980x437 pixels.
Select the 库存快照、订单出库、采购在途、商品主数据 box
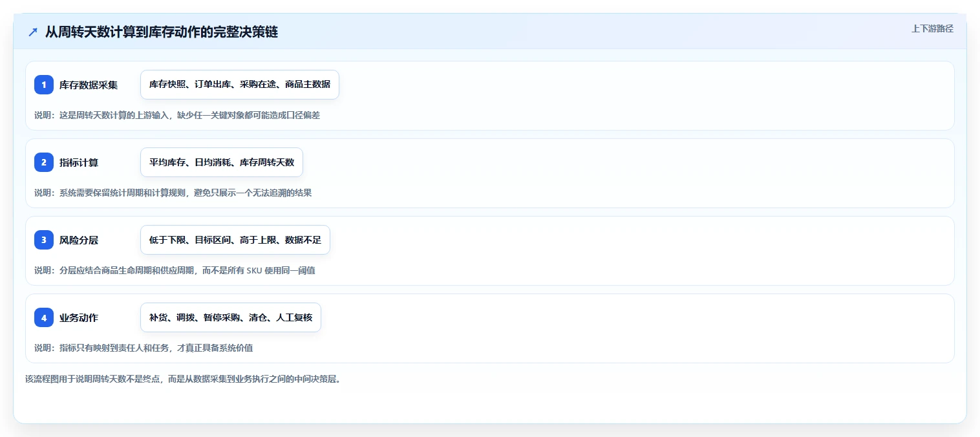pos(240,85)
